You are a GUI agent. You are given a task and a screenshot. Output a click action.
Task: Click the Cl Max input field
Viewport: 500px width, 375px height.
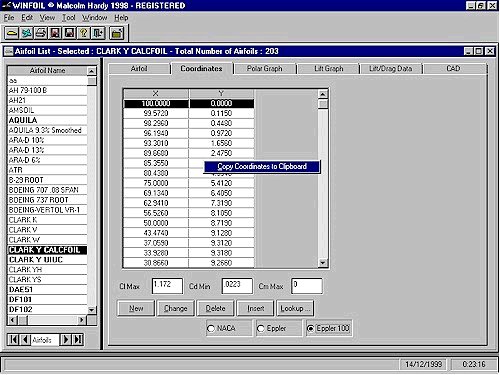click(x=167, y=286)
